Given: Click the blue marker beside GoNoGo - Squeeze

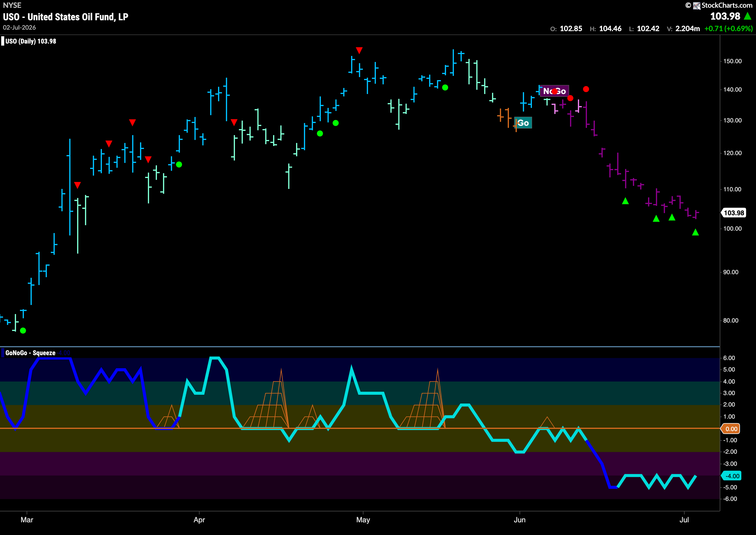Looking at the screenshot, I should point(3,353).
